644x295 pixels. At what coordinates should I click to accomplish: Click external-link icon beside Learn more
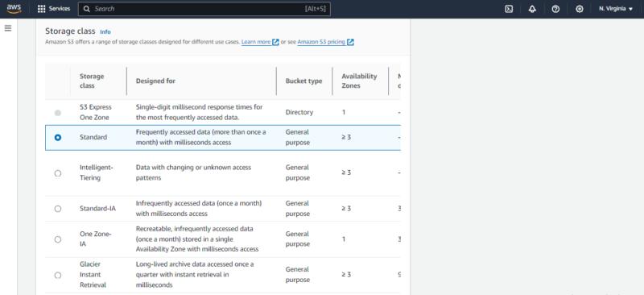275,42
